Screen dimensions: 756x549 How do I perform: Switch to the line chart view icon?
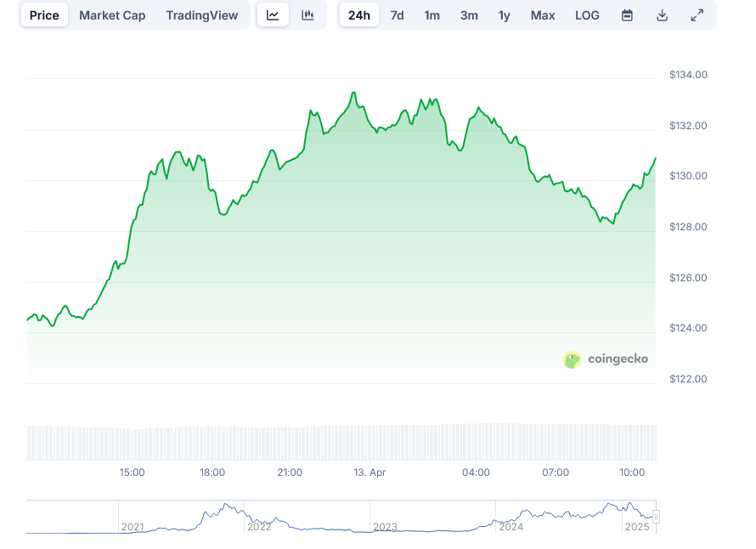(273, 15)
